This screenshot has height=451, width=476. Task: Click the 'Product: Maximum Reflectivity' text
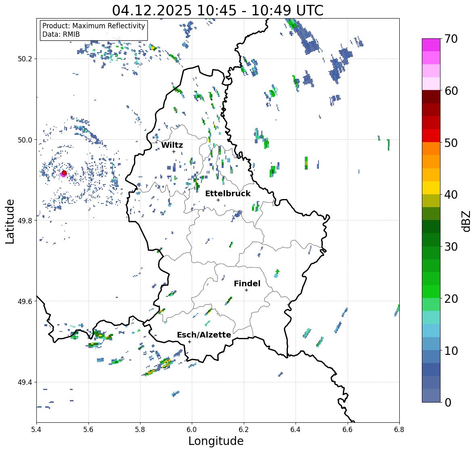[x=94, y=26]
